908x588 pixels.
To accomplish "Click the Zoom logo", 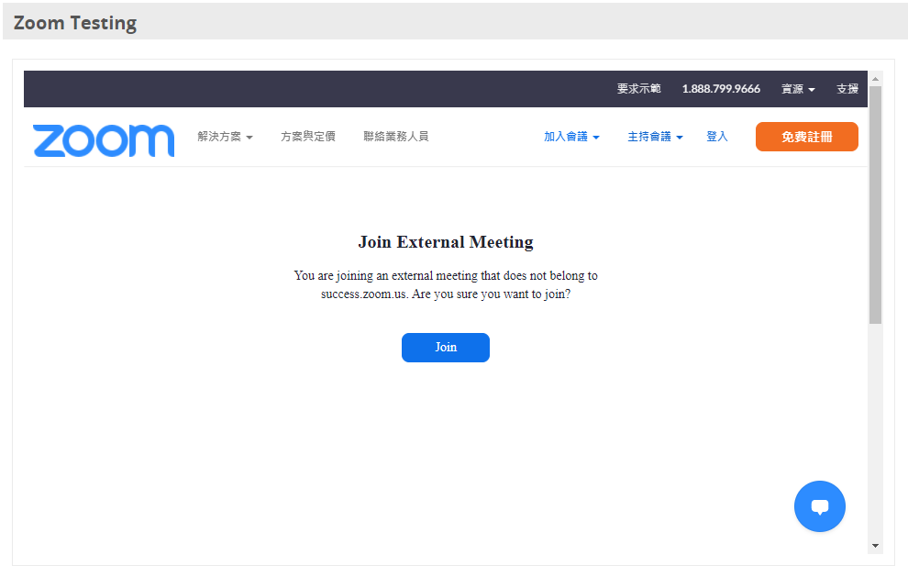I will click(x=104, y=140).
